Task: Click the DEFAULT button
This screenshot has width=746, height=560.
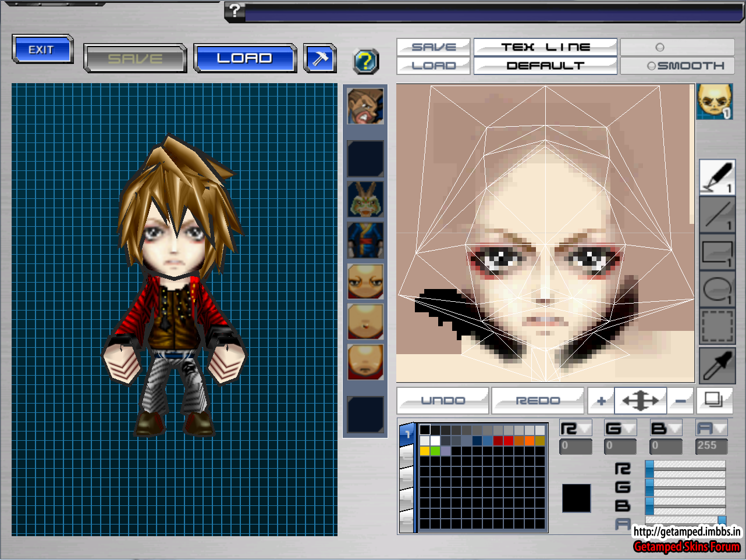Action: (x=545, y=66)
